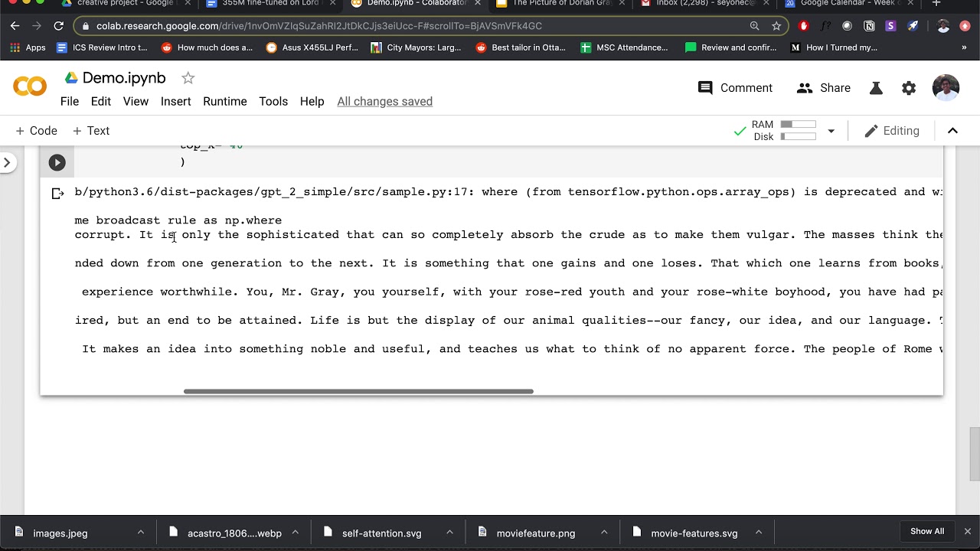Image resolution: width=980 pixels, height=551 pixels.
Task: Open the options arrow for self-attention.svg download
Action: 449,533
